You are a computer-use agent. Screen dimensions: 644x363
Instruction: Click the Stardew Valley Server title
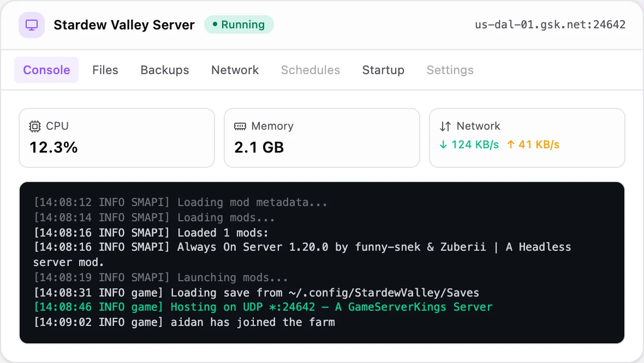[x=124, y=25]
